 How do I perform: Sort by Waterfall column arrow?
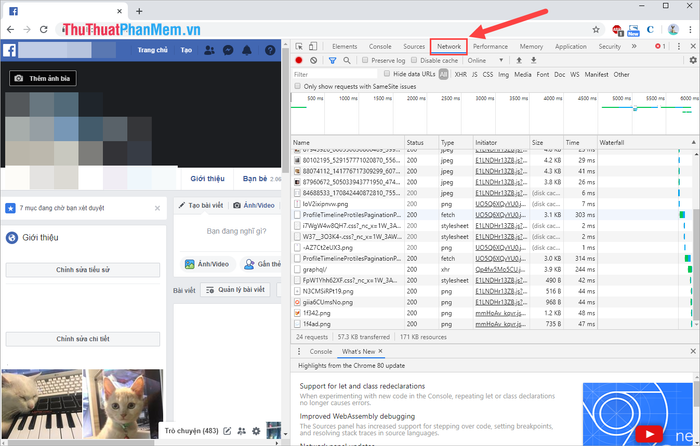pos(693,142)
